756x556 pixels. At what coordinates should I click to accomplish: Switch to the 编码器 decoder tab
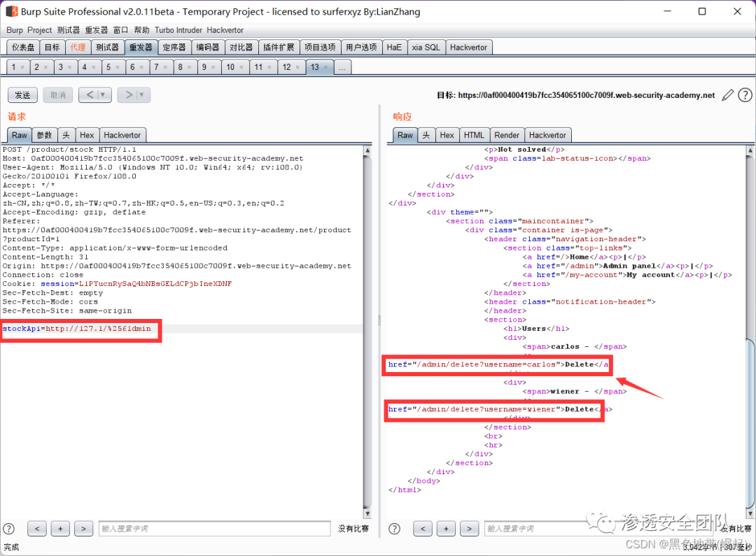208,48
